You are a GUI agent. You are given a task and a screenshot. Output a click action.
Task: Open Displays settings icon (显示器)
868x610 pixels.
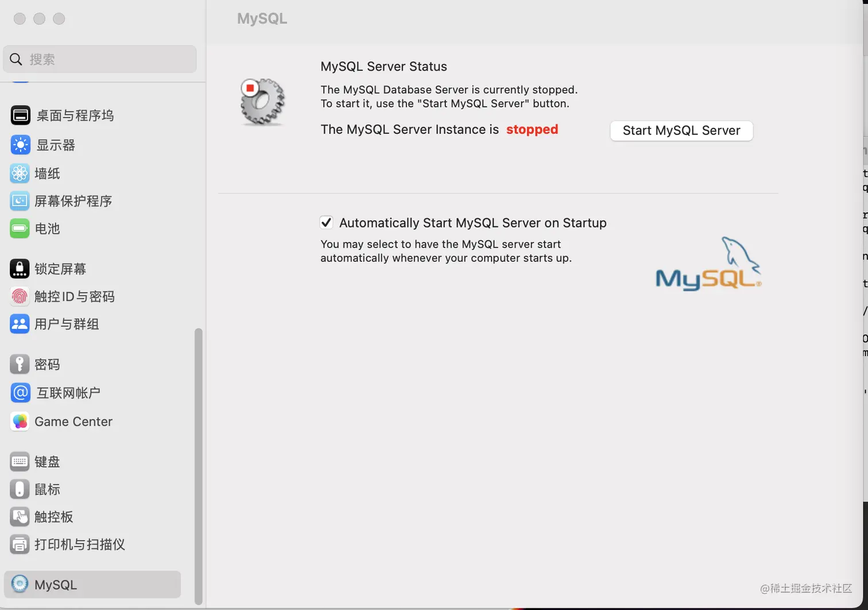click(x=20, y=145)
